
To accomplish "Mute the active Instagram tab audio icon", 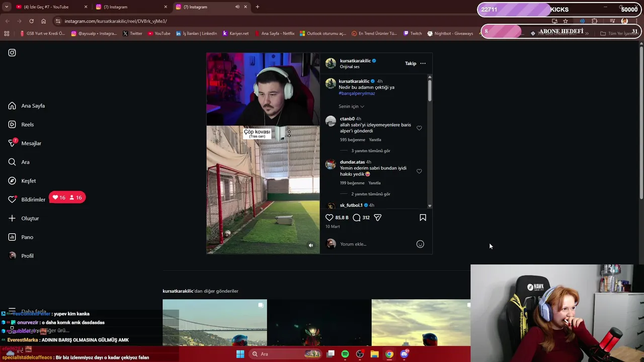I will tap(237, 7).
